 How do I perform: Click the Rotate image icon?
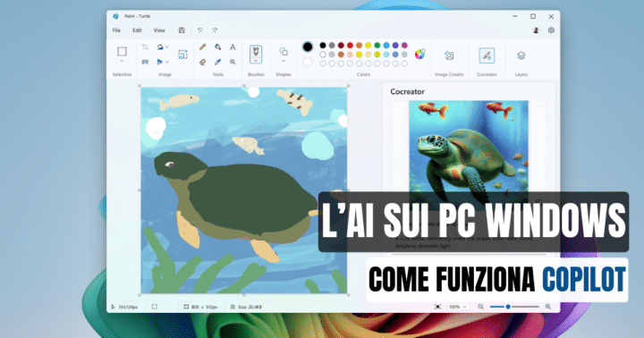point(160,47)
